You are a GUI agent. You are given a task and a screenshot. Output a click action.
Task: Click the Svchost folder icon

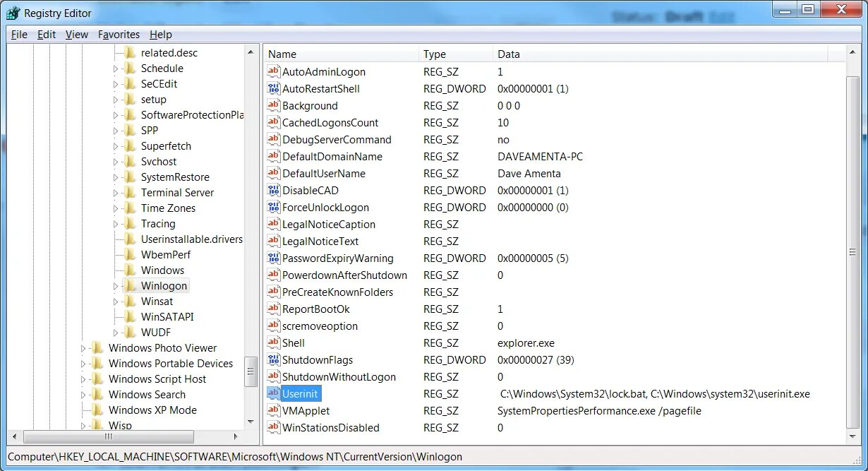pos(130,162)
